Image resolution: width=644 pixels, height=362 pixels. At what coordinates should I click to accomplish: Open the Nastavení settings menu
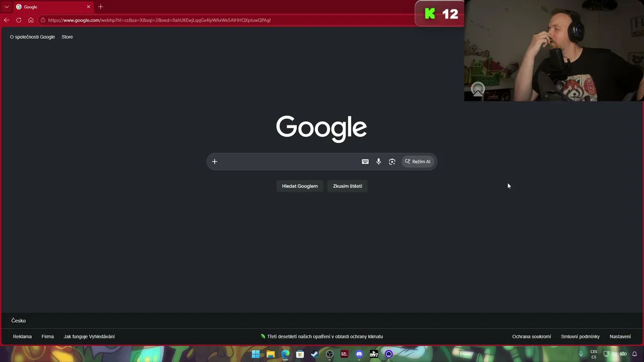(x=620, y=336)
